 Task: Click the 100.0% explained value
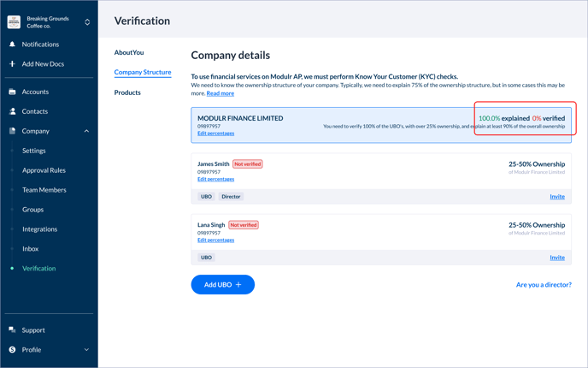pyautogui.click(x=490, y=118)
